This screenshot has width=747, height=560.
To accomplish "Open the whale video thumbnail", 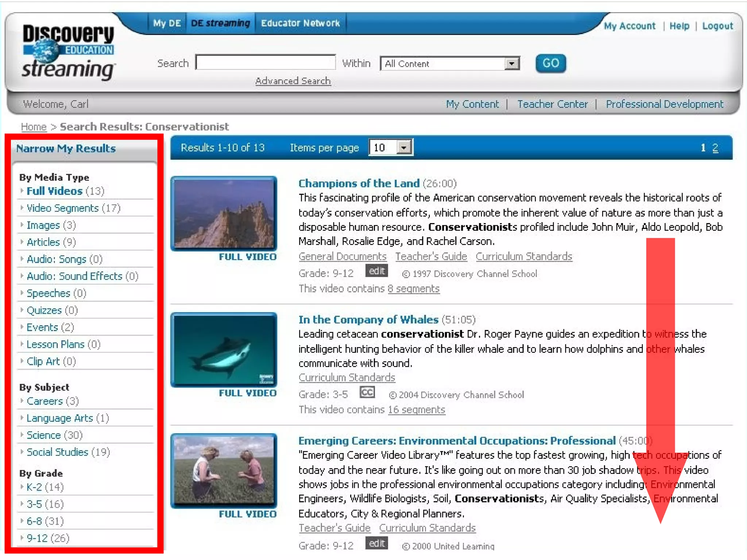I will 224,349.
